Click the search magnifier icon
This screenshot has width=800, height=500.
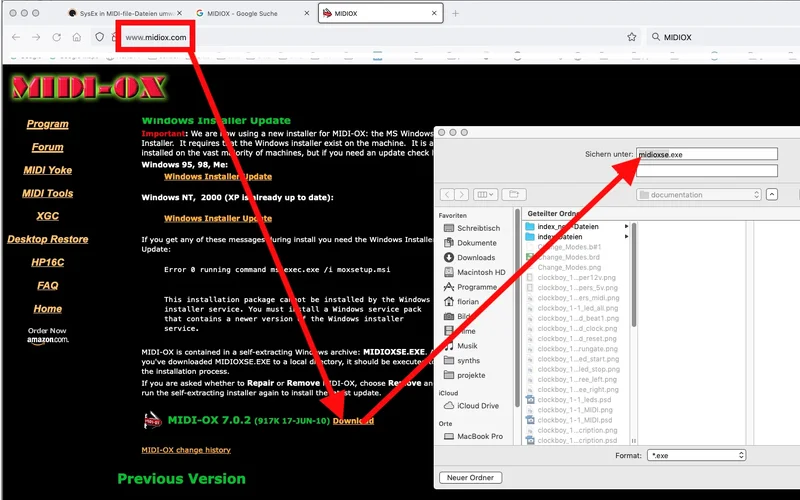click(656, 37)
